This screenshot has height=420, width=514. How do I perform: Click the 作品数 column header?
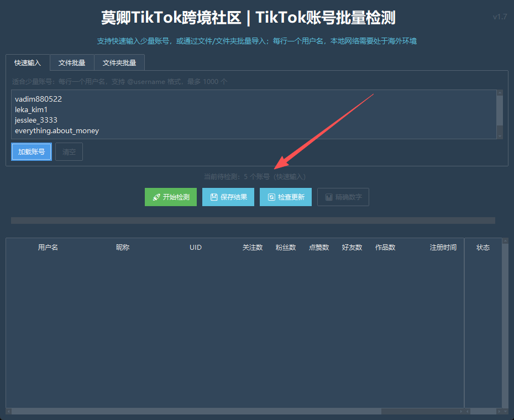click(385, 248)
